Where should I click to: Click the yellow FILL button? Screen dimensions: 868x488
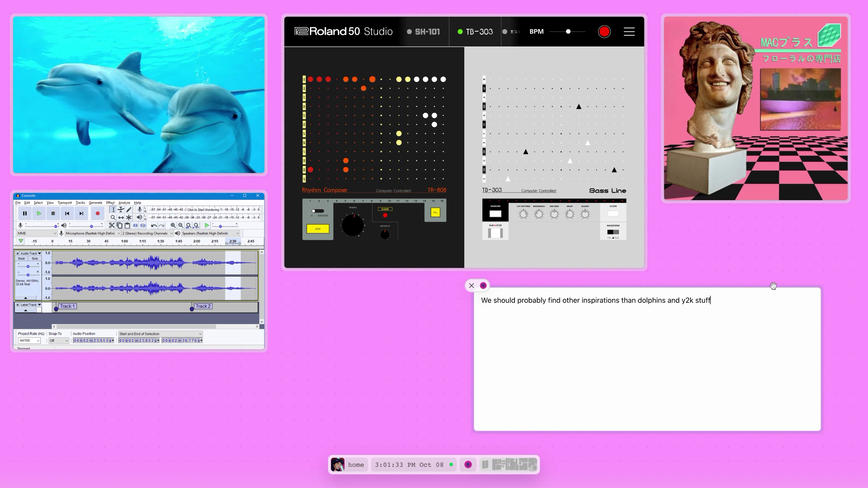[435, 213]
